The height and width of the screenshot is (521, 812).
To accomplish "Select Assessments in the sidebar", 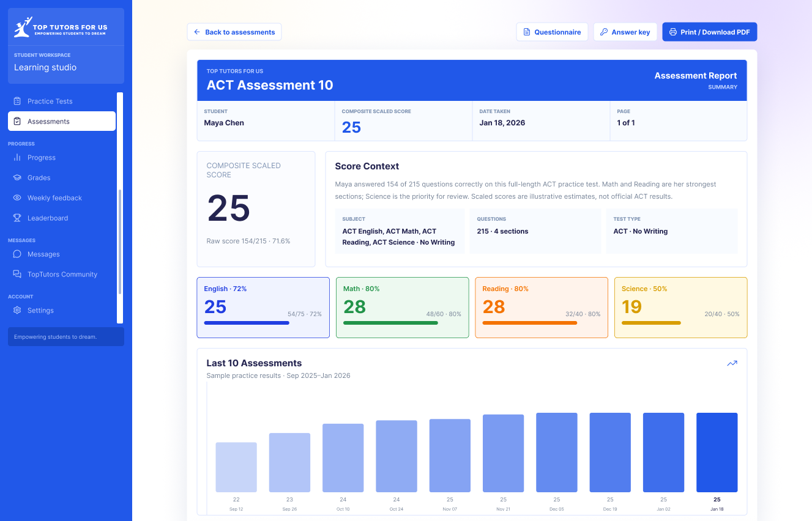I will (x=62, y=121).
